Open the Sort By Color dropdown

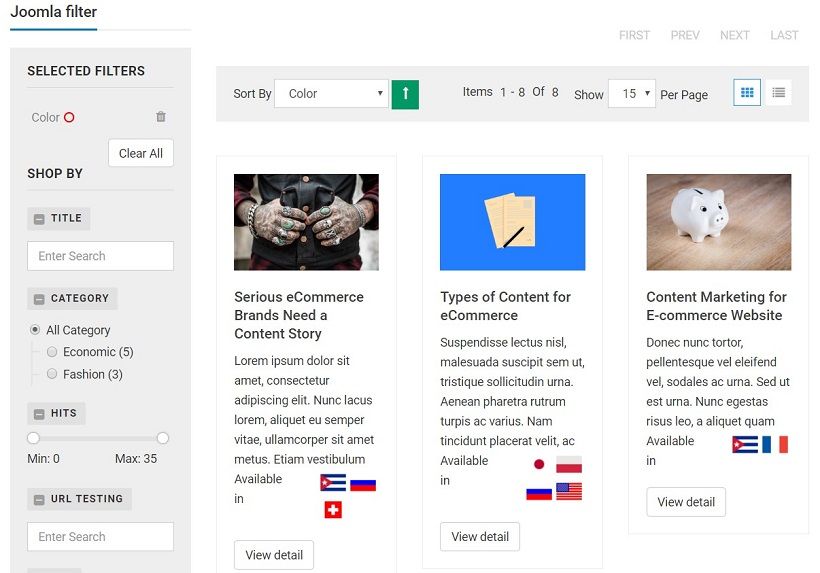[x=331, y=94]
